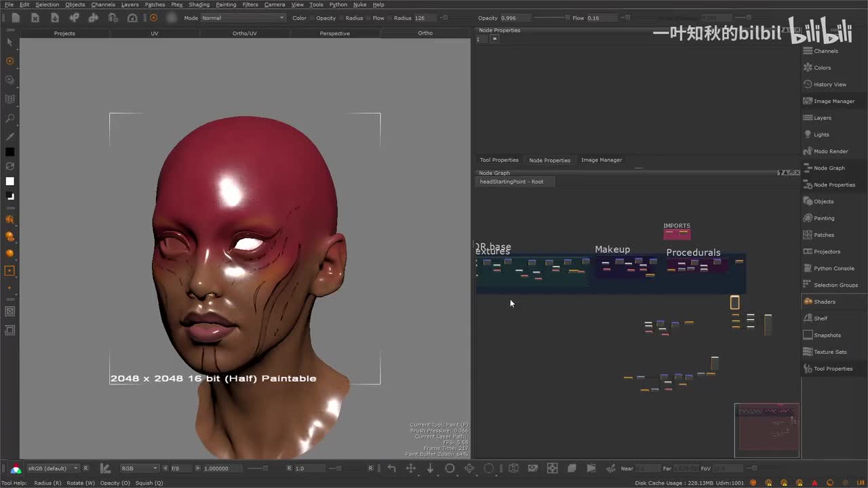The image size is (868, 488).
Task: Switch to the Perspective view tab
Action: coord(334,33)
